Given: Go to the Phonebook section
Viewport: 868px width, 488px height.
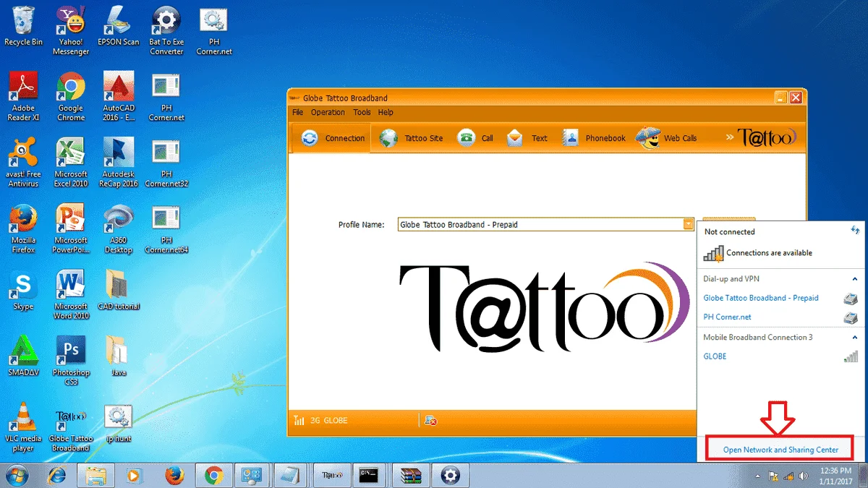Looking at the screenshot, I should click(594, 138).
